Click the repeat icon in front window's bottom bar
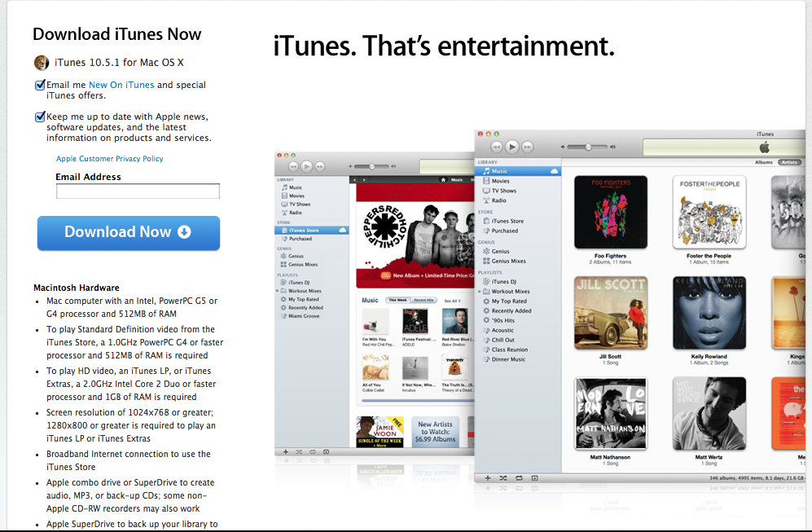 pos(519,477)
